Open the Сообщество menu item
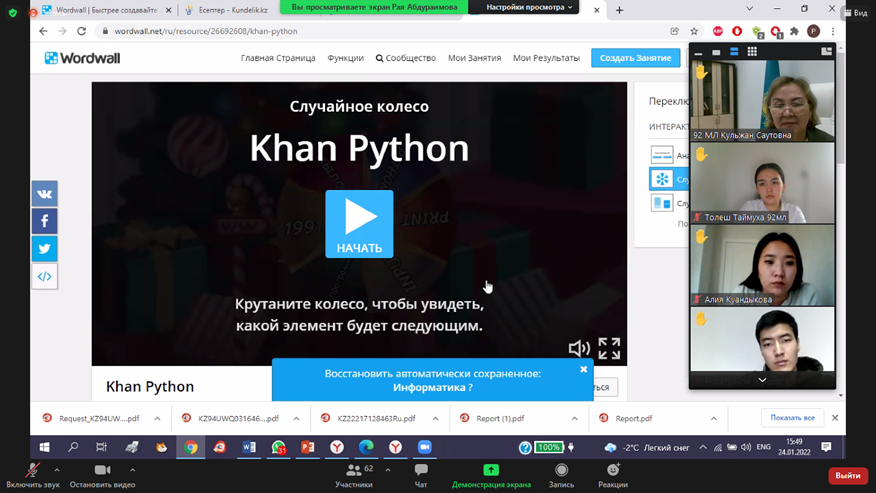This screenshot has width=876, height=493. coord(405,58)
